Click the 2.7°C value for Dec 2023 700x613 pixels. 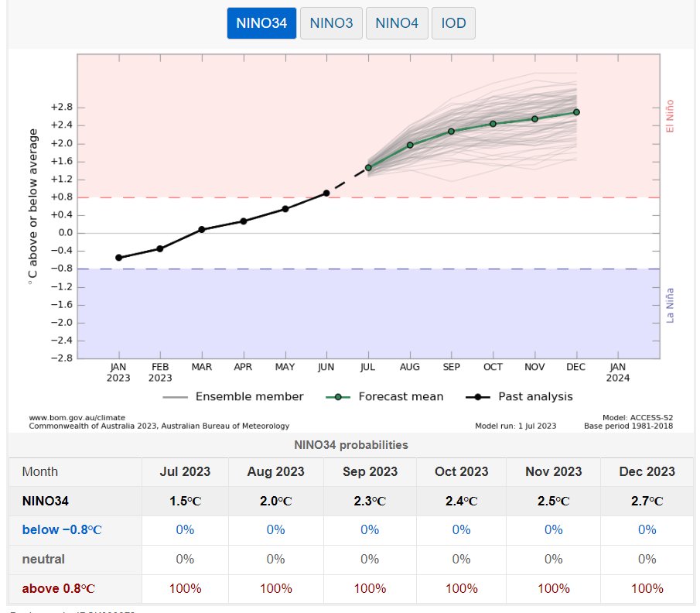(x=647, y=501)
